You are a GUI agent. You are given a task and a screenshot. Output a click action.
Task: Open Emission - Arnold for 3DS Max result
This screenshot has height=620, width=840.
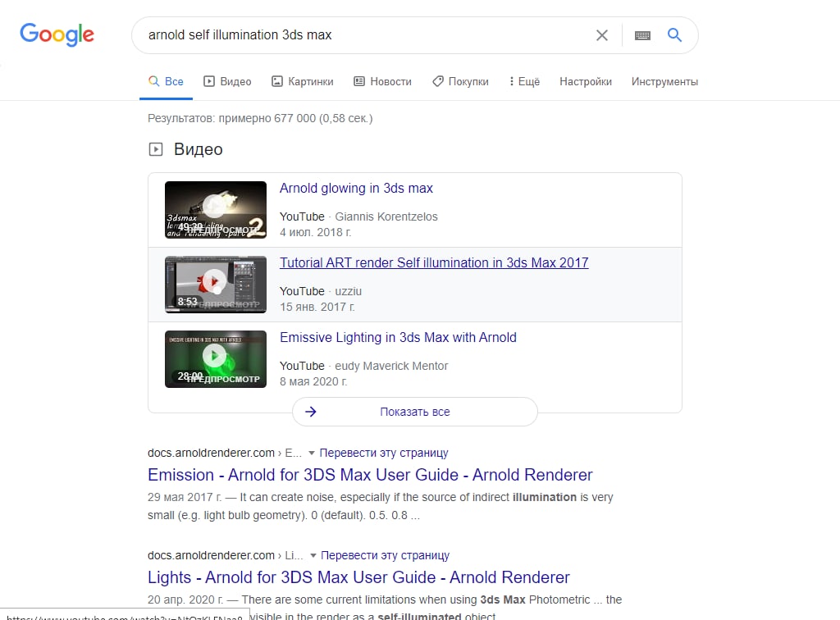(370, 475)
